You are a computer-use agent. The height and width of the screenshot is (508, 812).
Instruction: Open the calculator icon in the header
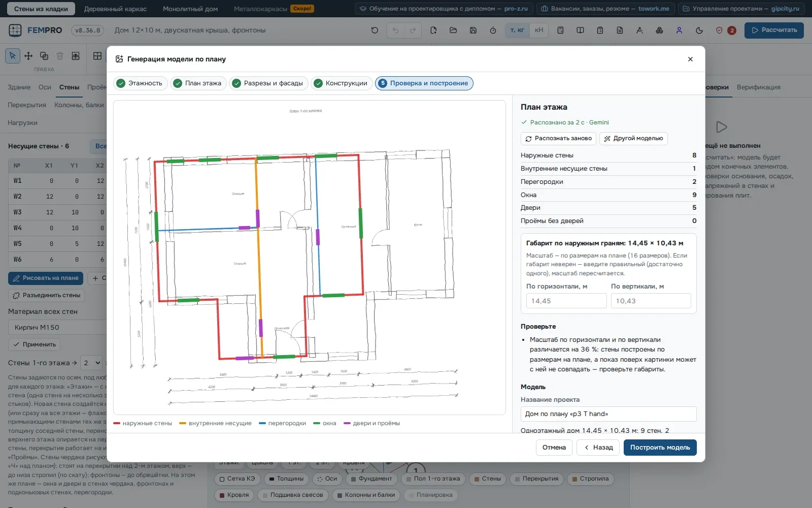(560, 30)
